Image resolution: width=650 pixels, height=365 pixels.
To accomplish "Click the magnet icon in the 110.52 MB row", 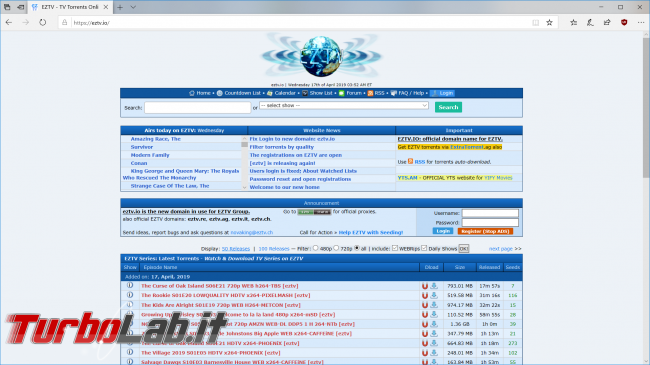I will pyautogui.click(x=424, y=314).
